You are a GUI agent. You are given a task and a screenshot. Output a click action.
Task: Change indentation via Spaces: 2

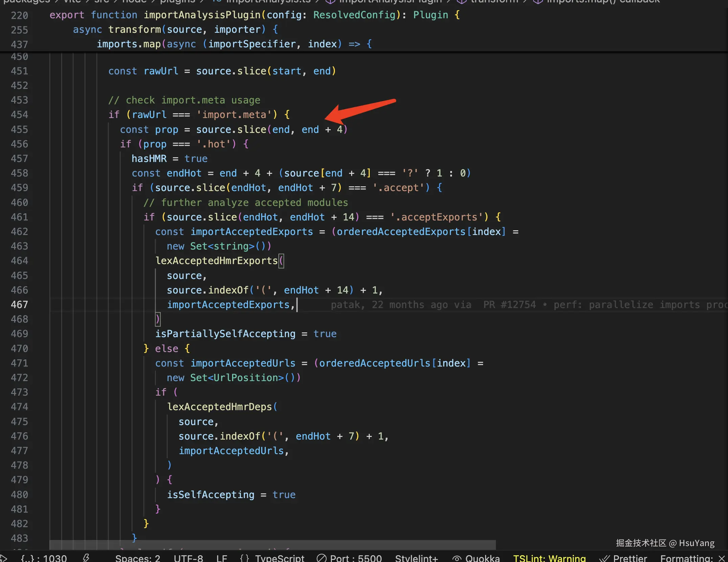coord(138,558)
